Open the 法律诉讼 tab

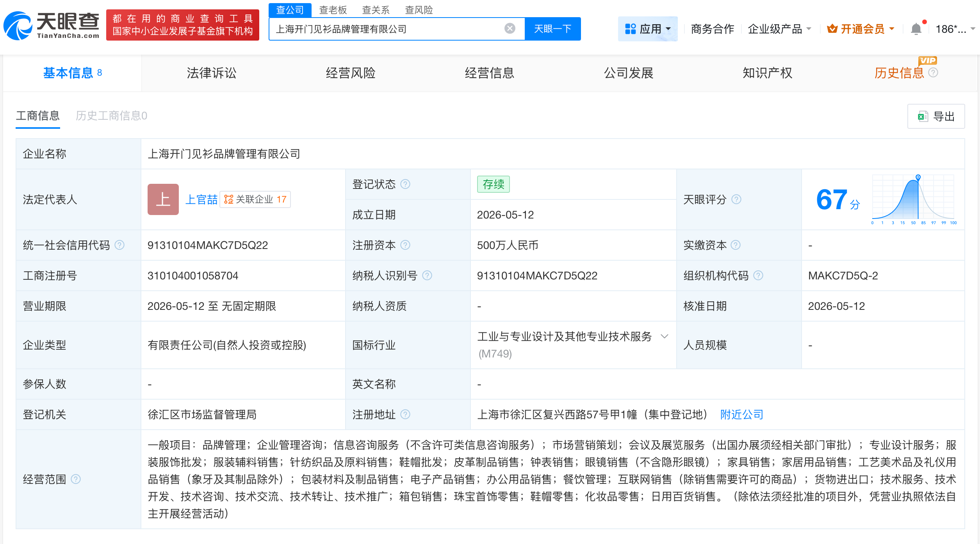[x=212, y=73]
